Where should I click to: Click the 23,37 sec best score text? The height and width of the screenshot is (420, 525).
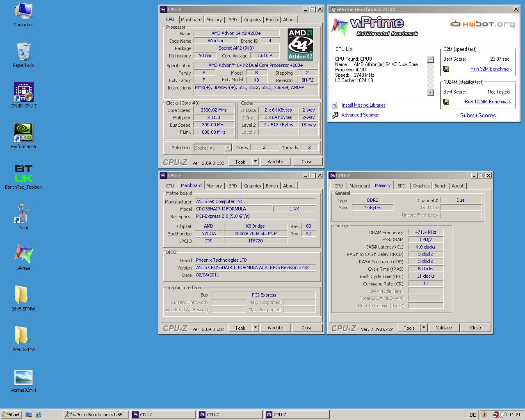tap(500, 59)
